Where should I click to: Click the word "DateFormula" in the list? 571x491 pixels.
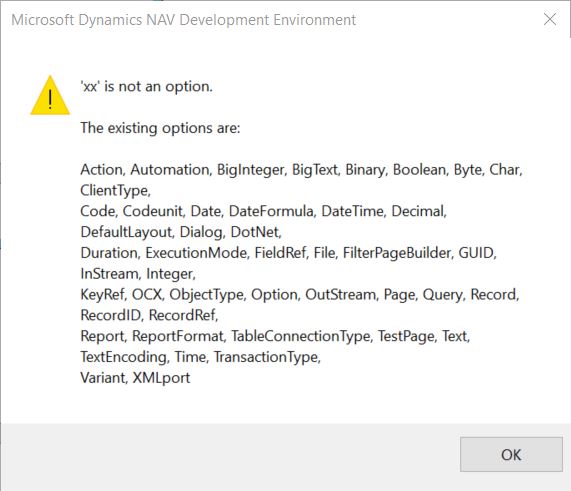[x=271, y=211]
